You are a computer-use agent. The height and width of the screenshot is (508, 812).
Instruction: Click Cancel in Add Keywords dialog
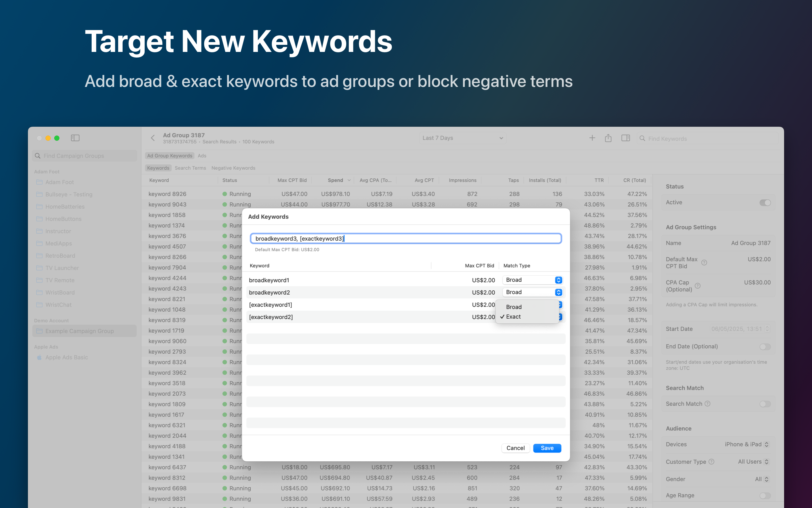pos(515,448)
